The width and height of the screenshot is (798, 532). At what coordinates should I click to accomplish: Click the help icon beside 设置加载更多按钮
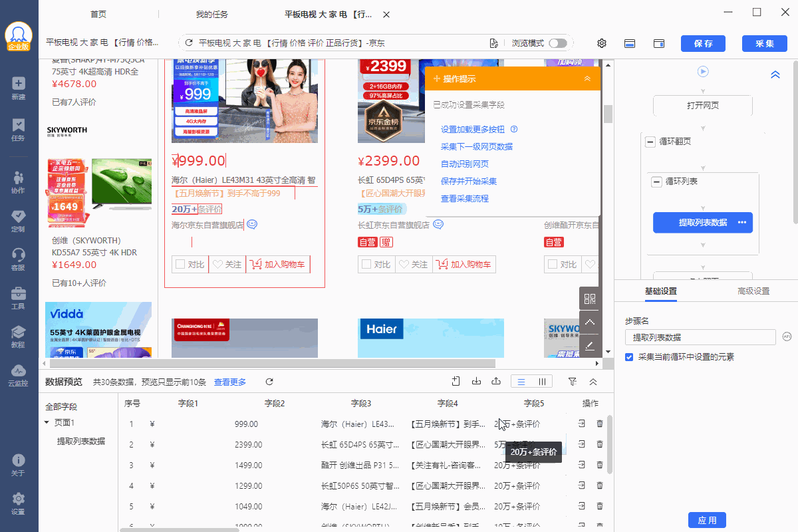pyautogui.click(x=513, y=129)
